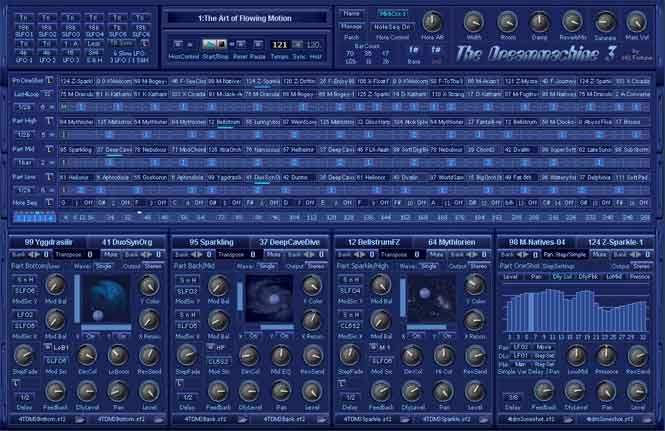Image resolution: width=665 pixels, height=431 pixels.
Task: Click vertical Y slider in Bottom/Low XY pad
Action: point(77,299)
